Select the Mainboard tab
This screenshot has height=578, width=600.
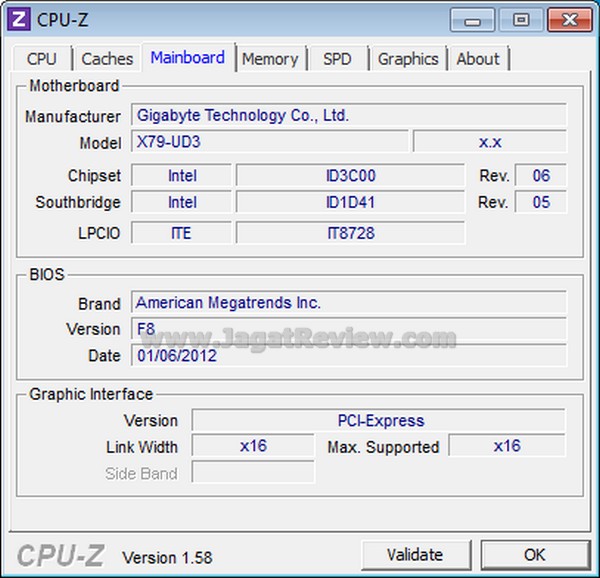click(188, 58)
